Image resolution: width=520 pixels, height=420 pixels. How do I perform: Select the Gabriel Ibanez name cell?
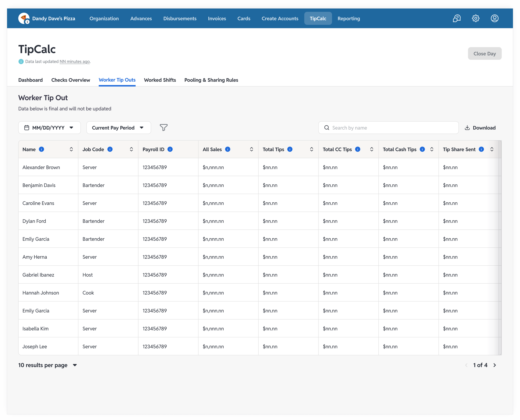pyautogui.click(x=48, y=275)
